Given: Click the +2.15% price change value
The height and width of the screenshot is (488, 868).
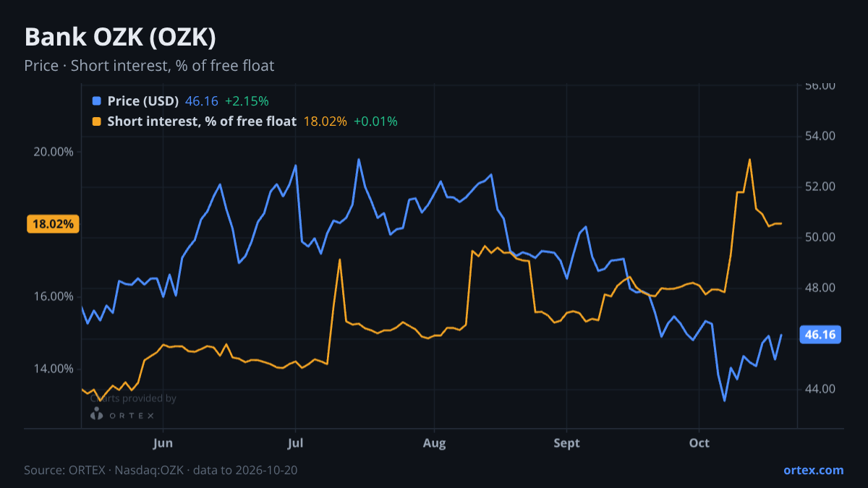Looking at the screenshot, I should pos(247,101).
